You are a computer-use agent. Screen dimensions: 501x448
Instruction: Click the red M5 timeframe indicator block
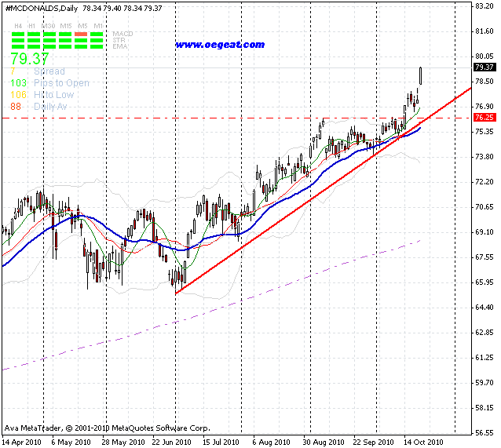[81, 35]
